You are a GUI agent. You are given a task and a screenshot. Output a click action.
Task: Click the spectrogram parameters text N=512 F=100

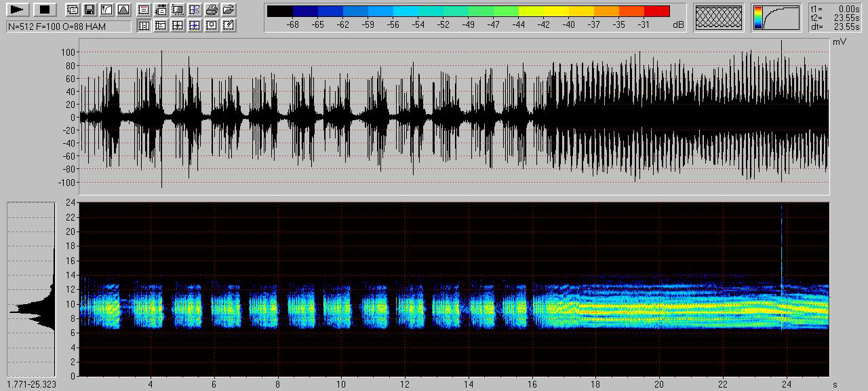[x=68, y=26]
